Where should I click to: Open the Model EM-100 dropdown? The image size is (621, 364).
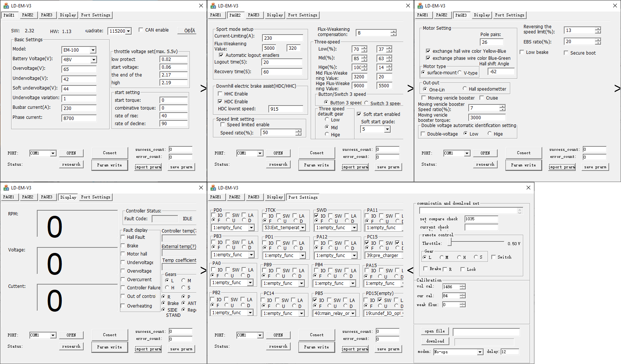[x=93, y=50]
